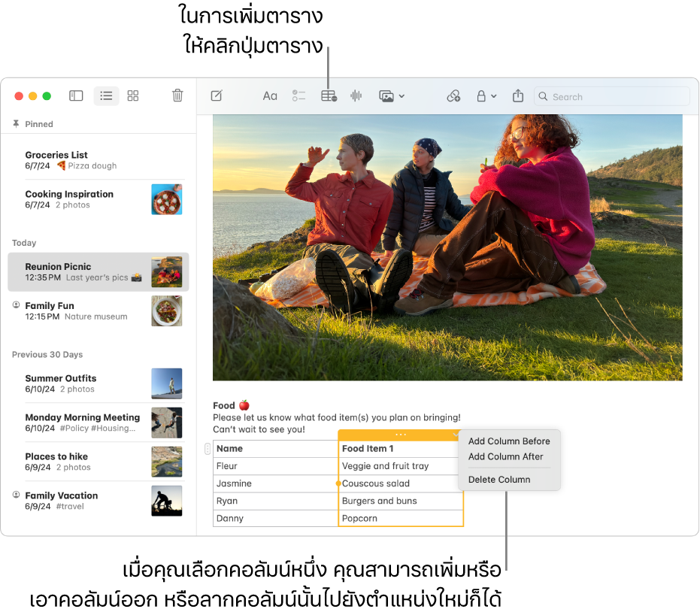Open the Groceries List note

click(98, 160)
